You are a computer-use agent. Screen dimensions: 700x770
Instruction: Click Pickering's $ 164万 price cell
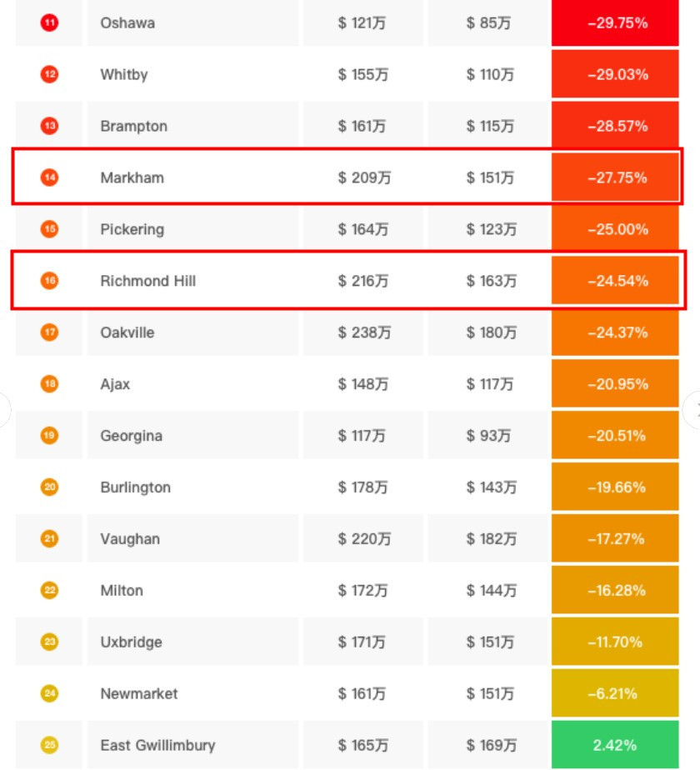coord(362,229)
